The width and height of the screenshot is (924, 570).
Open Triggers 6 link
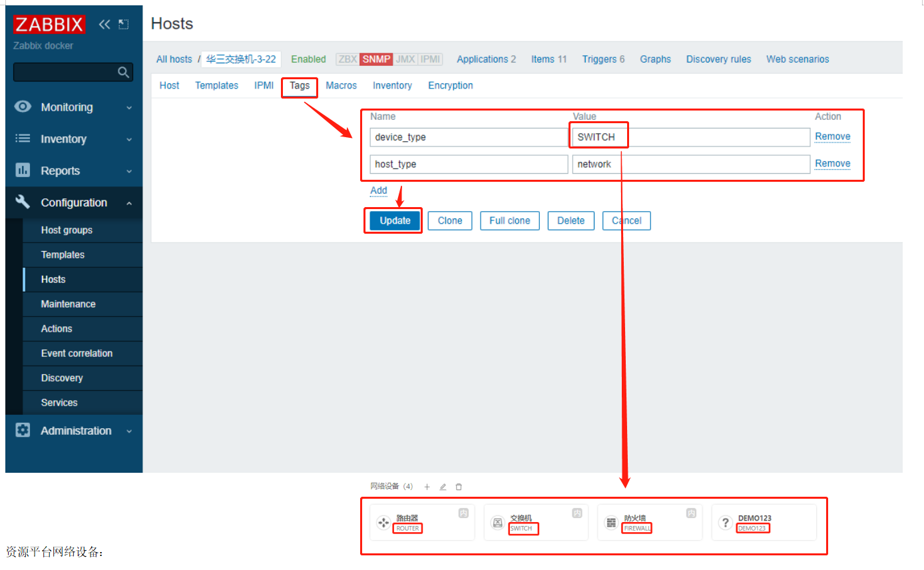604,59
